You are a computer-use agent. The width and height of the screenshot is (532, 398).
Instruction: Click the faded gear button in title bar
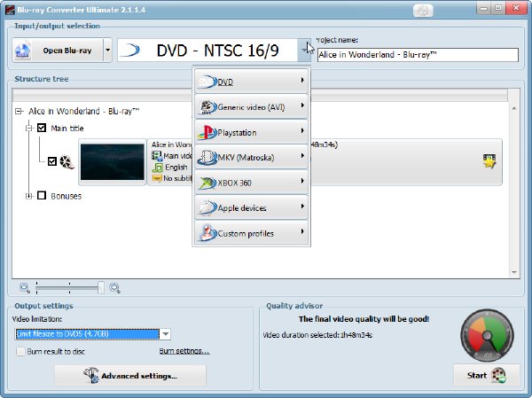click(x=423, y=10)
